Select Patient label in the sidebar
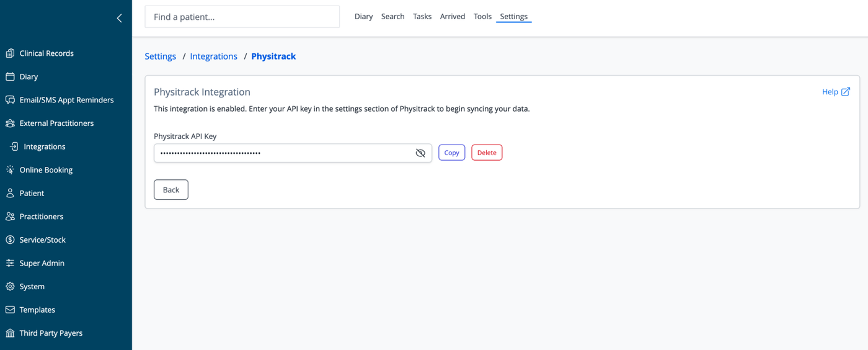The width and height of the screenshot is (868, 350). 32,193
